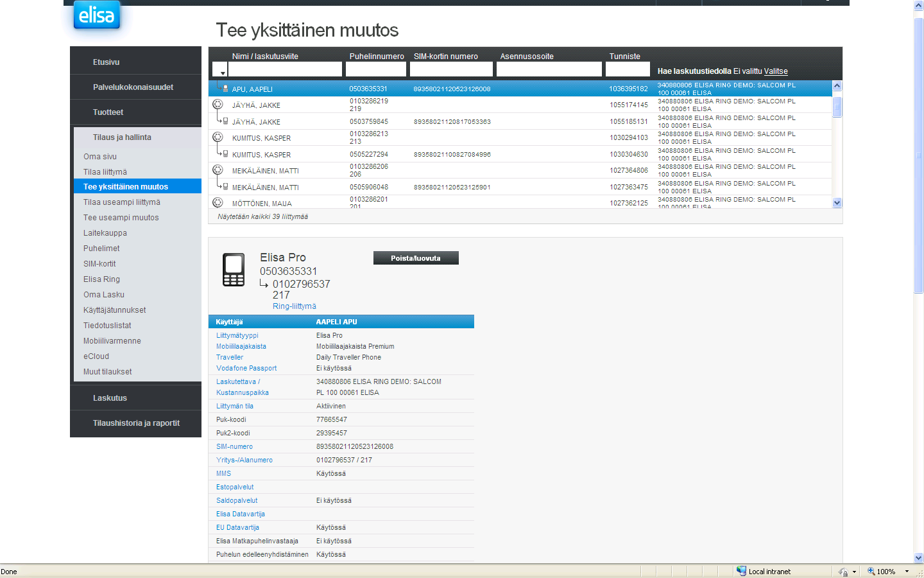Open the Liittymän tila detail link

coord(234,406)
